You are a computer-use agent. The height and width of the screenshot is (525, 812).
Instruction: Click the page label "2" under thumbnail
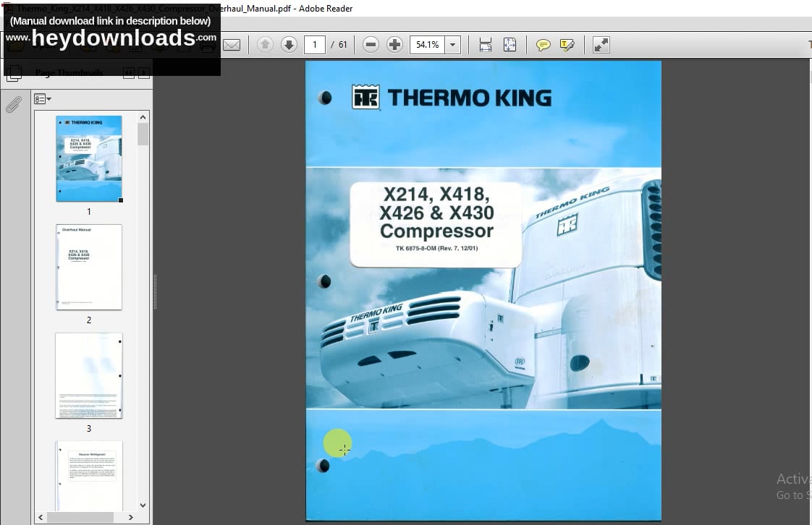point(89,320)
